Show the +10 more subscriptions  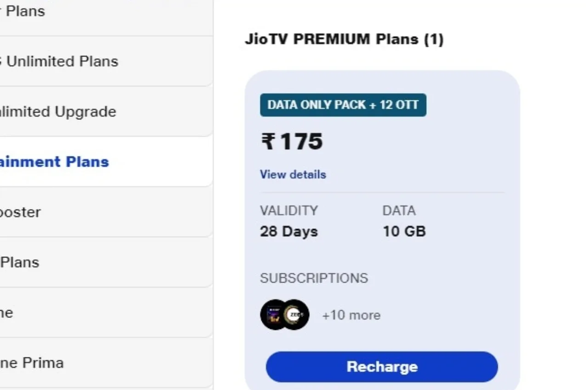351,315
